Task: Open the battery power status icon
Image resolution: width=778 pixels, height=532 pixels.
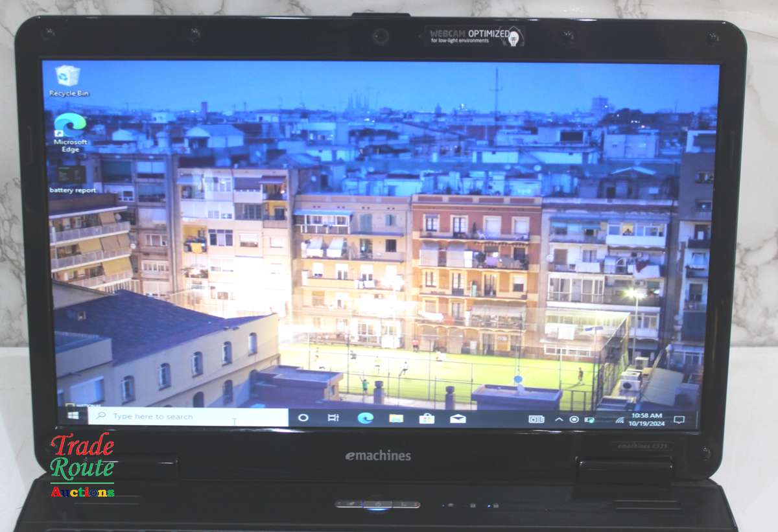Action: pyautogui.click(x=589, y=420)
